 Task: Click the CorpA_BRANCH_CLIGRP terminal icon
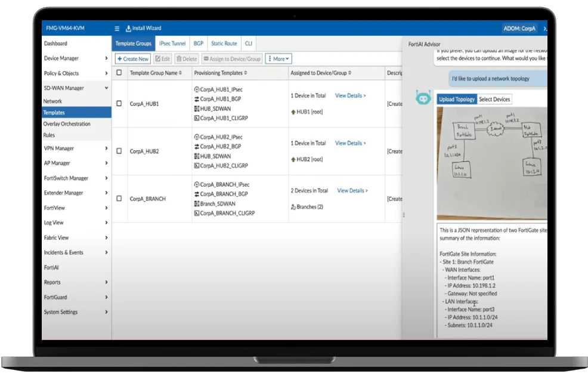[197, 214]
